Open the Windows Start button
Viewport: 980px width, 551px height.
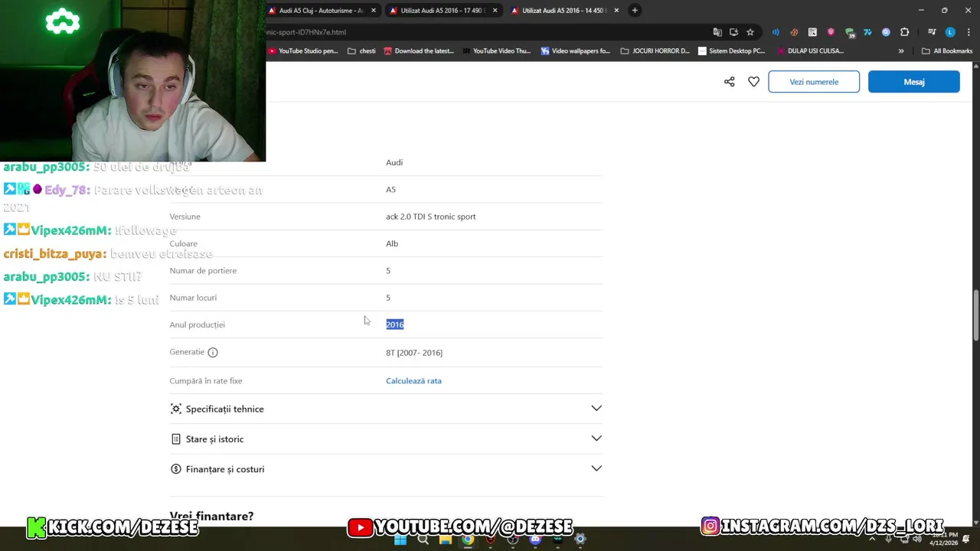[x=400, y=539]
